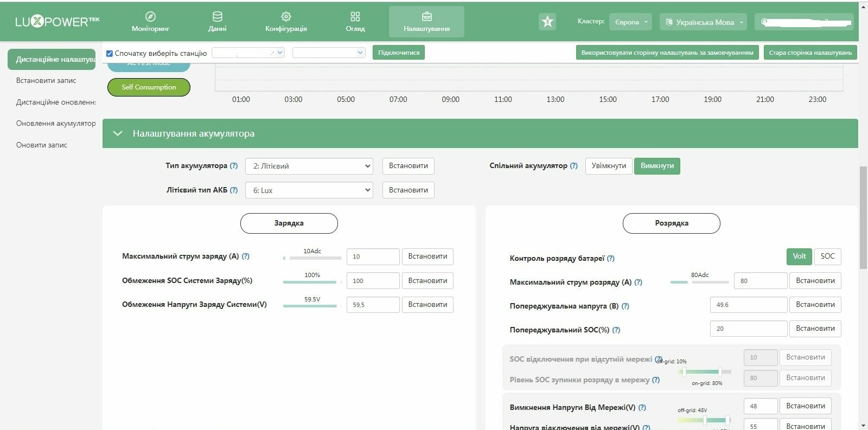
Task: Click the charge current input showing 10
Action: pos(373,256)
